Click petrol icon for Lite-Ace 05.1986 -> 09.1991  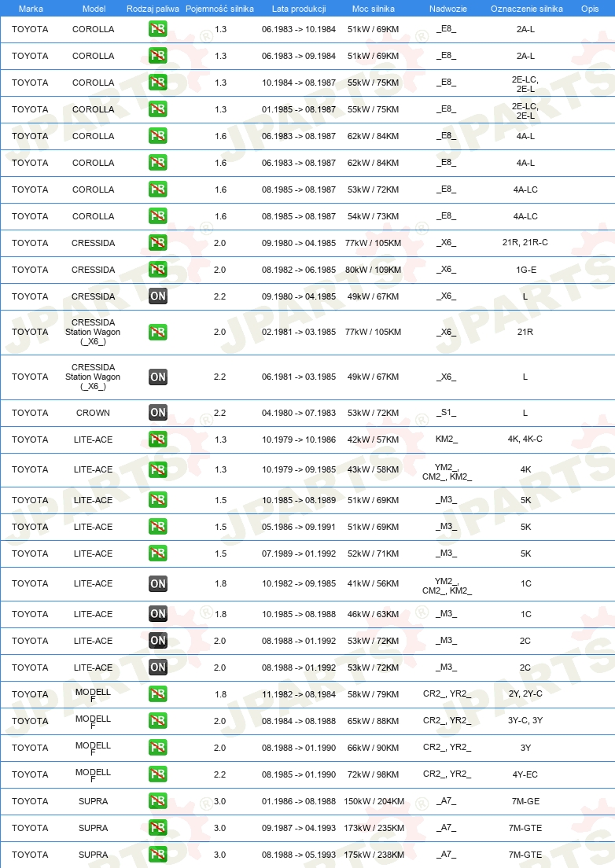point(158,527)
